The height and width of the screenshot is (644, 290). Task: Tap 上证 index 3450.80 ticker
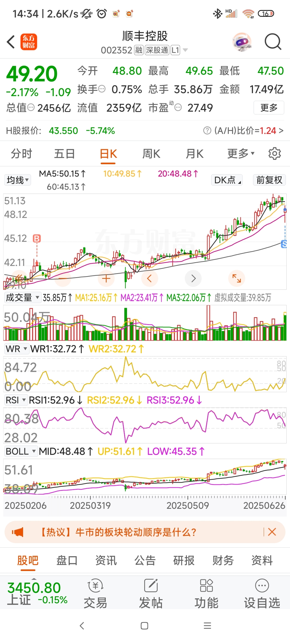click(x=37, y=594)
